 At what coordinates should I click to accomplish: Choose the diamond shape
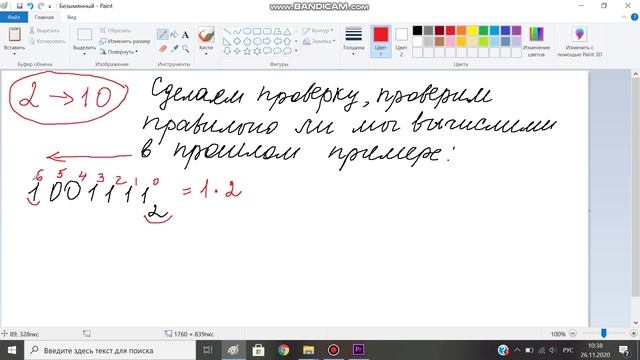tap(237, 41)
